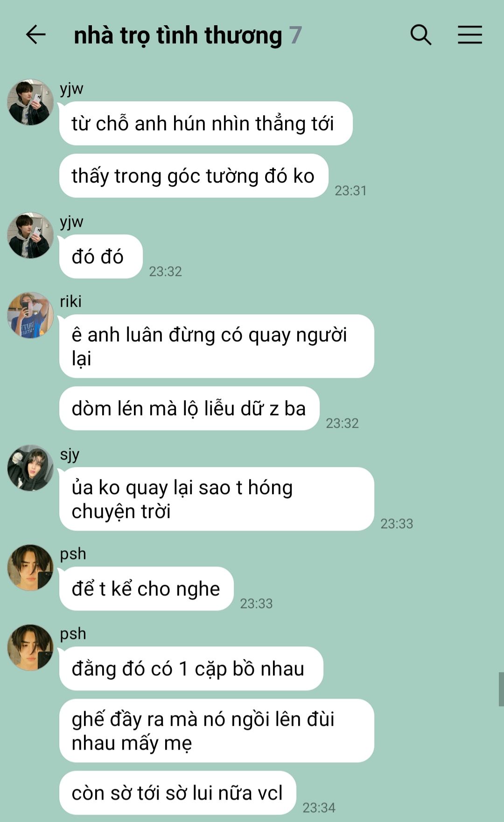Tap the 'đó đó' message bubble
The height and width of the screenshot is (822, 504).
[101, 256]
